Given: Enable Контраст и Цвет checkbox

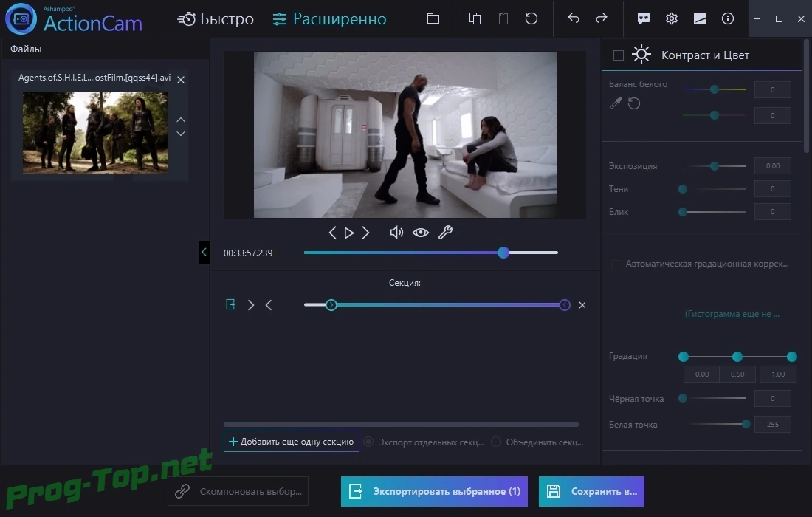Looking at the screenshot, I should point(619,55).
